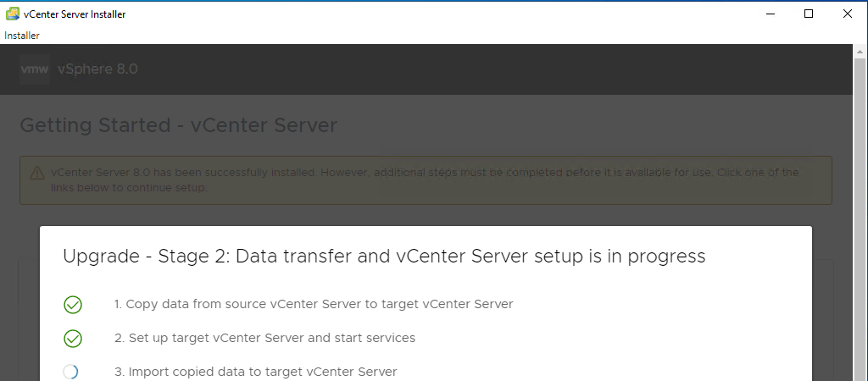868x381 pixels.
Task: Close the vCenter Server Installer window
Action: pyautogui.click(x=848, y=14)
